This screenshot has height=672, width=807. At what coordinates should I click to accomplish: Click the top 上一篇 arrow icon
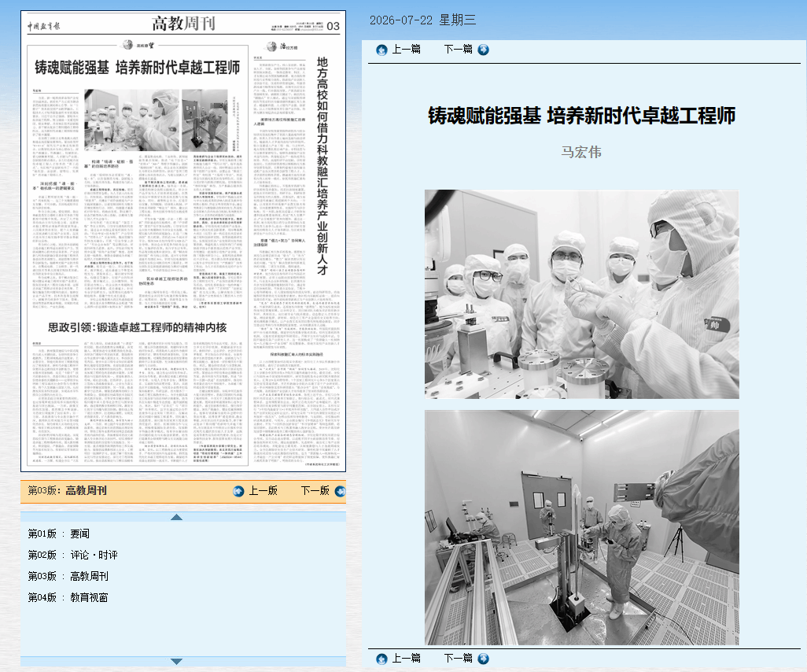pos(381,50)
